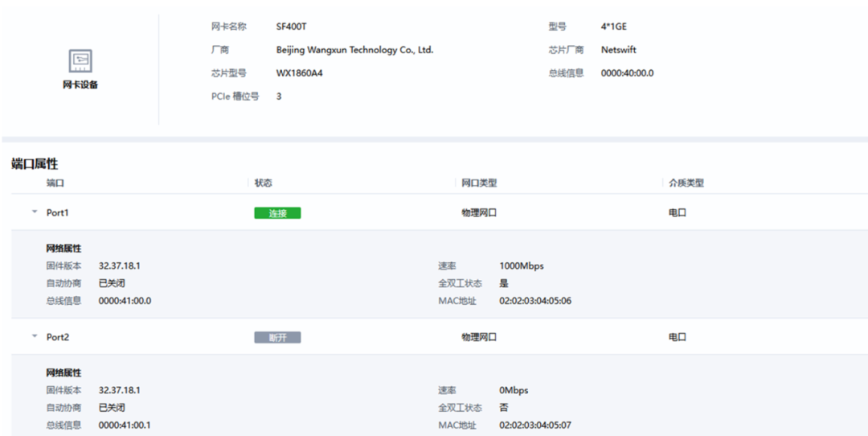Click Port2 bus info 0000:41:00.1
The width and height of the screenshot is (868, 436).
[125, 425]
